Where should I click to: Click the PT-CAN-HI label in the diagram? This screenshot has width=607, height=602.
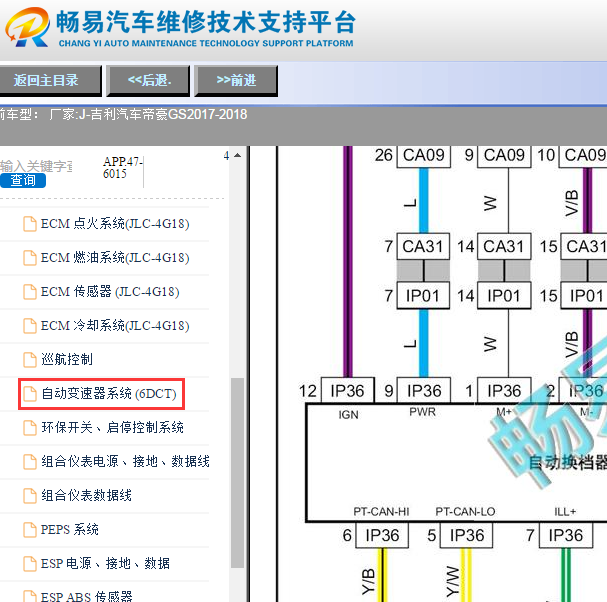381,512
